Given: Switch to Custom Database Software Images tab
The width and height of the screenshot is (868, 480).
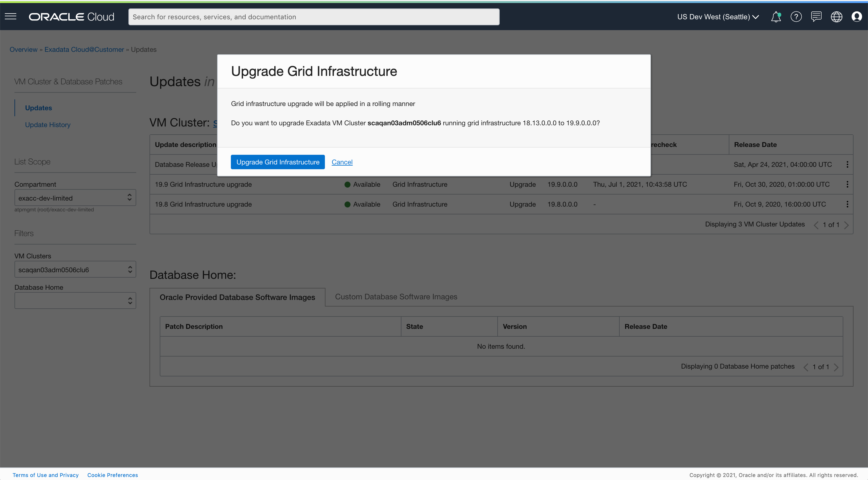Looking at the screenshot, I should pos(396,297).
